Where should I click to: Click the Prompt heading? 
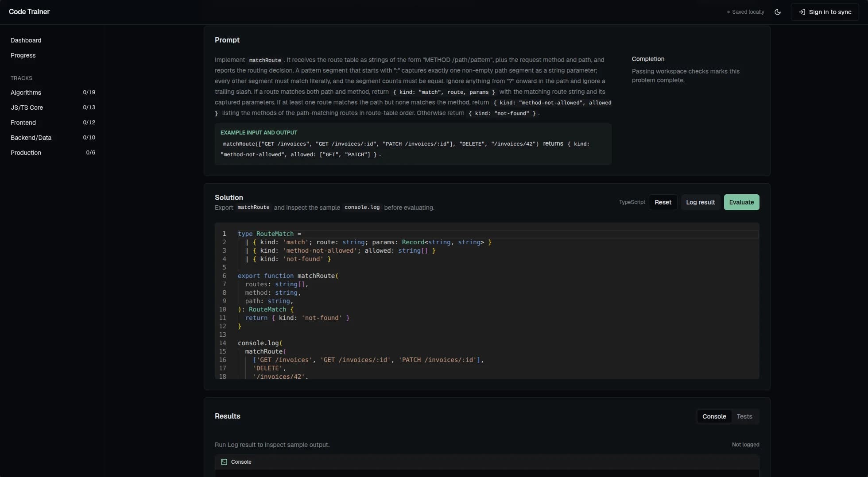(227, 40)
